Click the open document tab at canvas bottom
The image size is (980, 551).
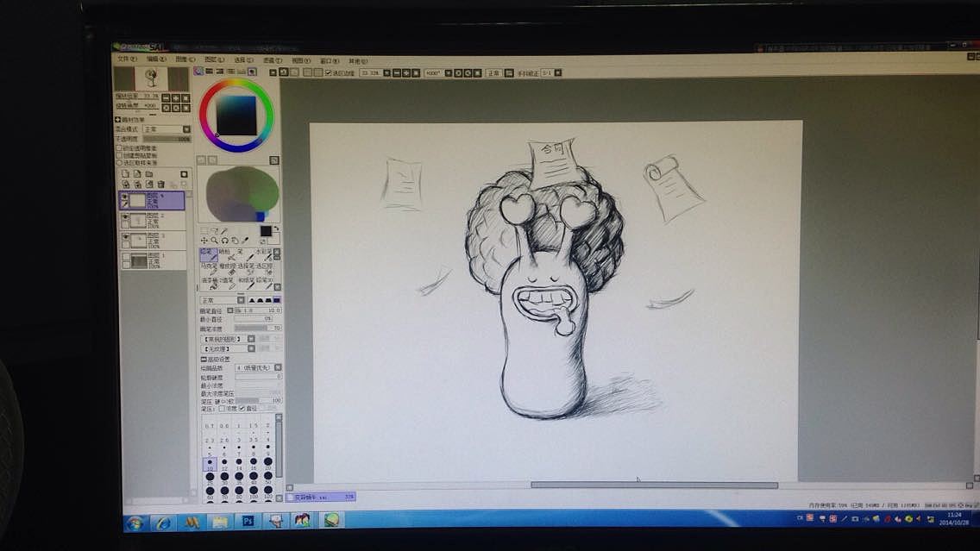point(321,497)
